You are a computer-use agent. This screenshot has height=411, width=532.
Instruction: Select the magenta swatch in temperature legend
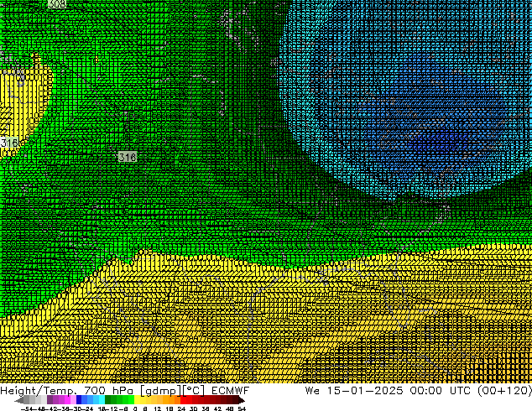tap(67, 399)
